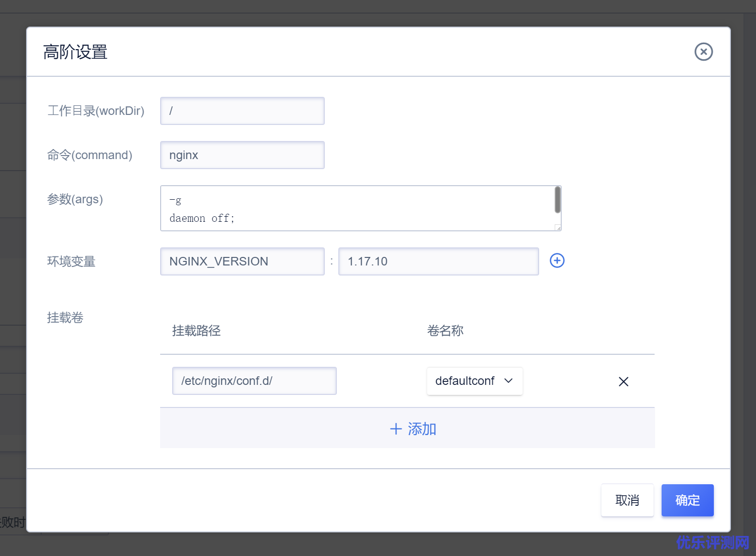Screen dimensions: 756x556
Task: Open the defaultconf volume name dropdown
Action: (474, 381)
